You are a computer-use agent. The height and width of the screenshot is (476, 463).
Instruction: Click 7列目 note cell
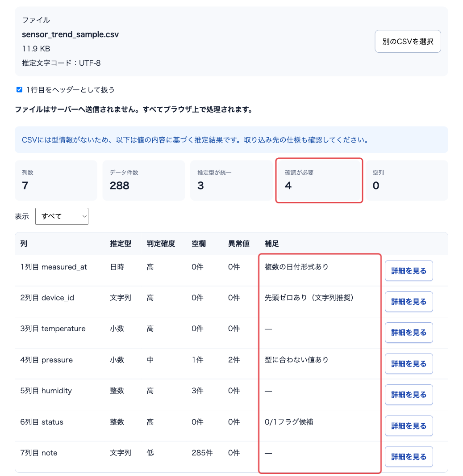tap(39, 453)
